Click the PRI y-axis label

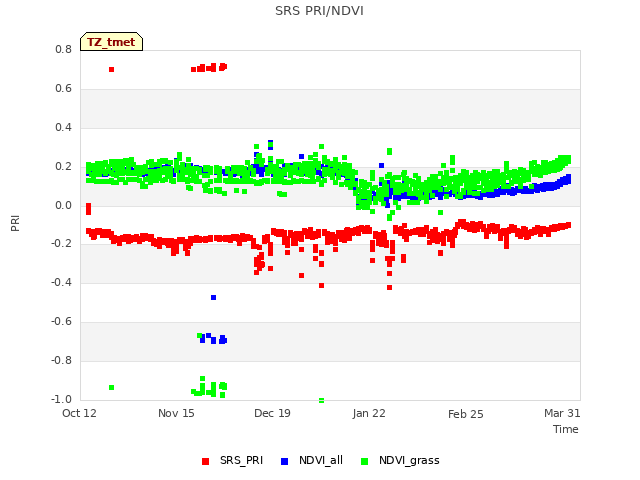15,224
